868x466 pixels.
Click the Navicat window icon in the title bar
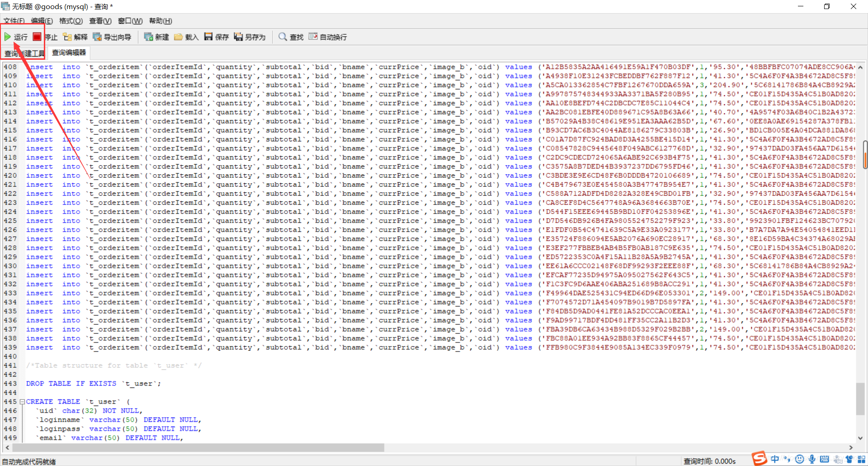pyautogui.click(x=5, y=6)
